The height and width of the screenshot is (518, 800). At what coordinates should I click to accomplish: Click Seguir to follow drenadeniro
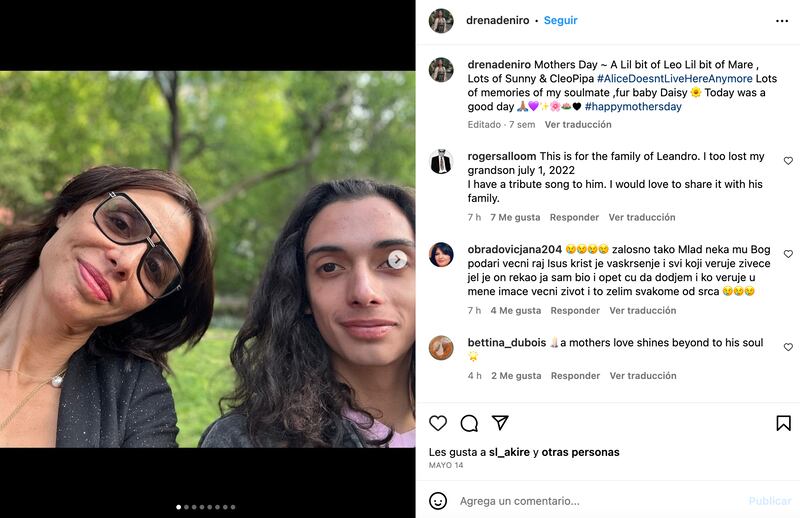(560, 20)
